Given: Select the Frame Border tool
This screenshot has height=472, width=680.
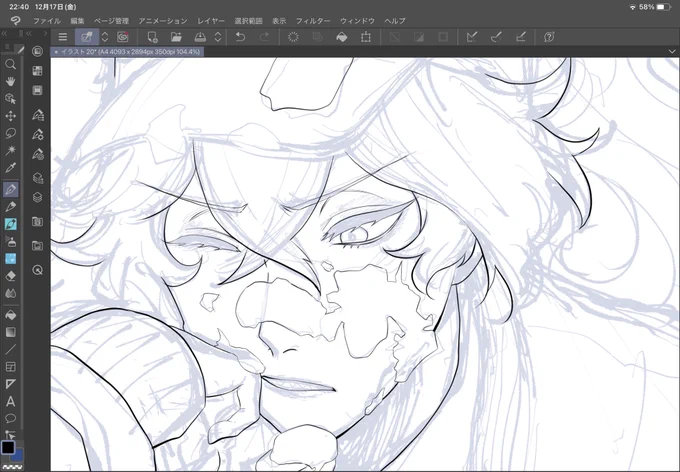Looking at the screenshot, I should 10,367.
